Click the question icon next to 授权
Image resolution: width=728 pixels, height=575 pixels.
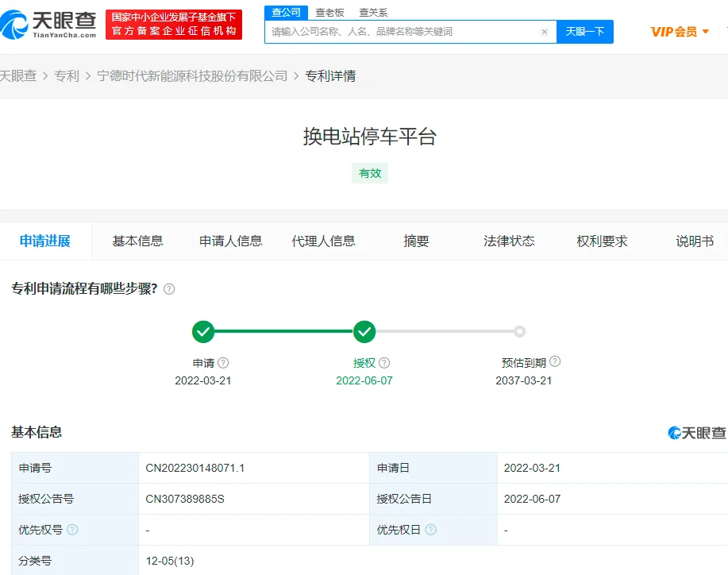click(x=384, y=363)
